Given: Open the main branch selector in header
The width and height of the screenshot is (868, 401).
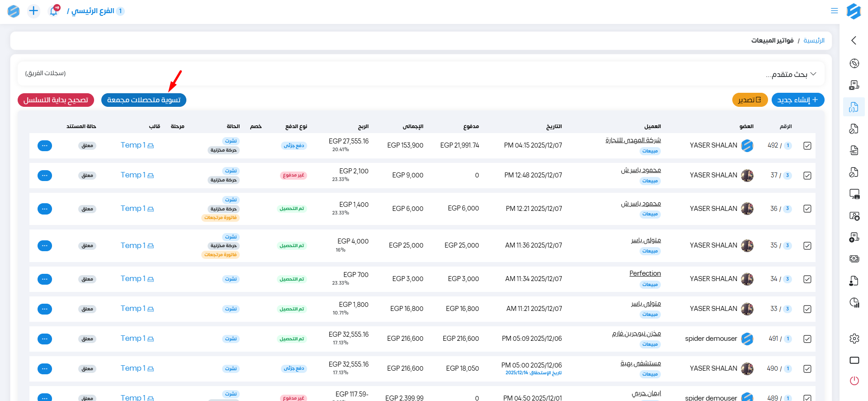Looking at the screenshot, I should point(95,11).
